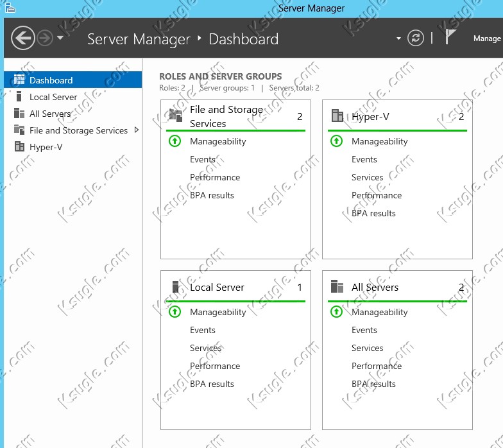Click green Manageability status icon in Hyper-V tile
This screenshot has width=503, height=448.
coord(336,141)
